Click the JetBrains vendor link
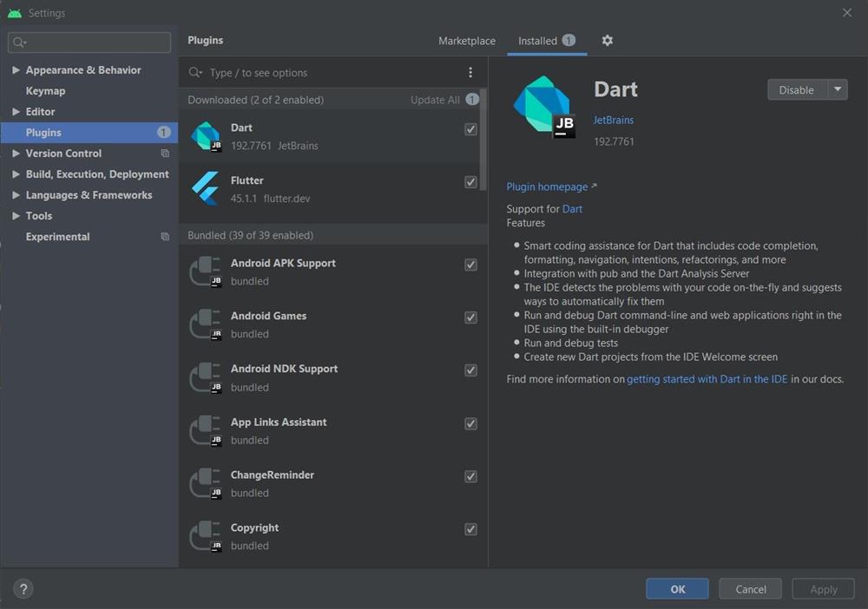The image size is (868, 609). pos(614,120)
